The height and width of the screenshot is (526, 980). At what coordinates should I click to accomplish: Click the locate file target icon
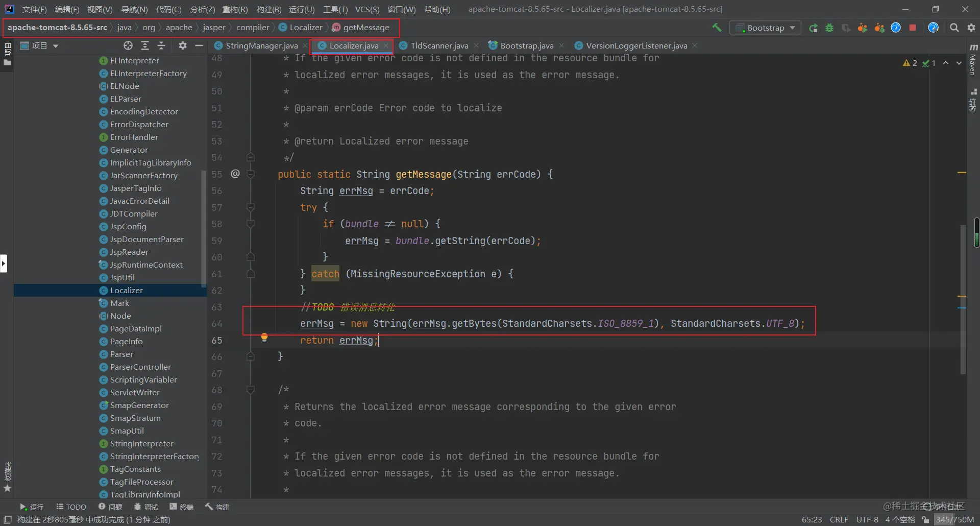tap(128, 46)
